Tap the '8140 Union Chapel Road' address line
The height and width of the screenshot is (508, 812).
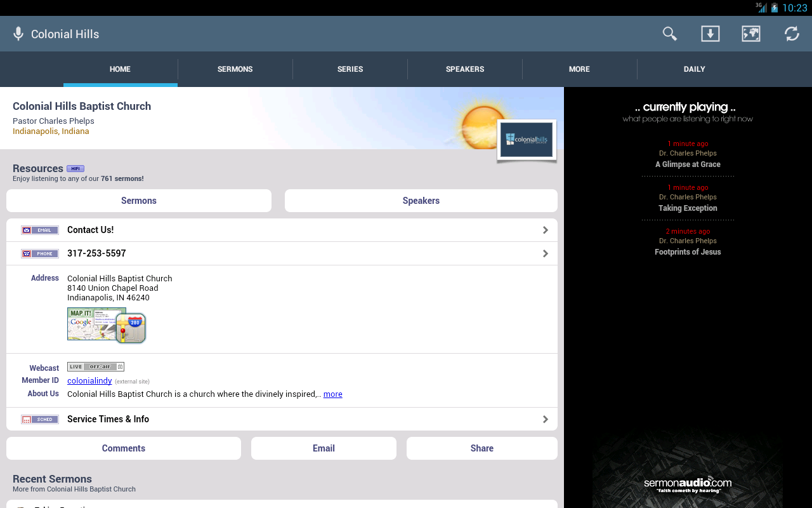coord(113,288)
